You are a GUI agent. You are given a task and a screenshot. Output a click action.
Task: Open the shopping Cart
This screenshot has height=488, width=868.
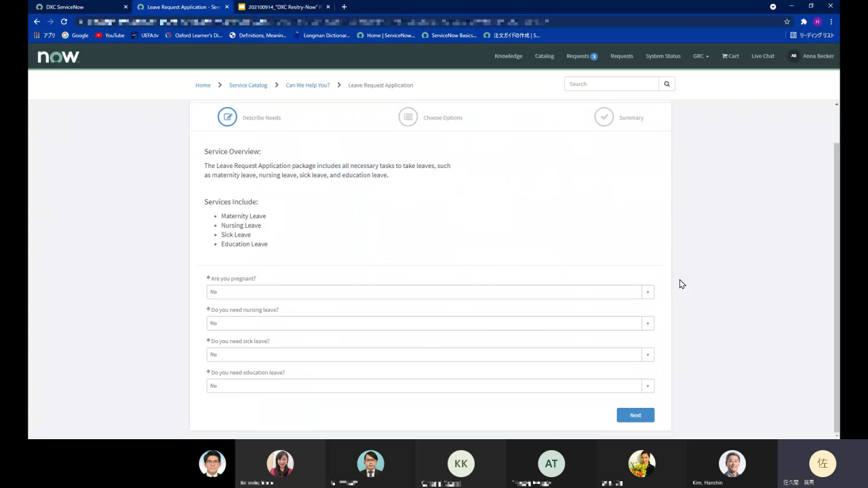[x=730, y=56]
